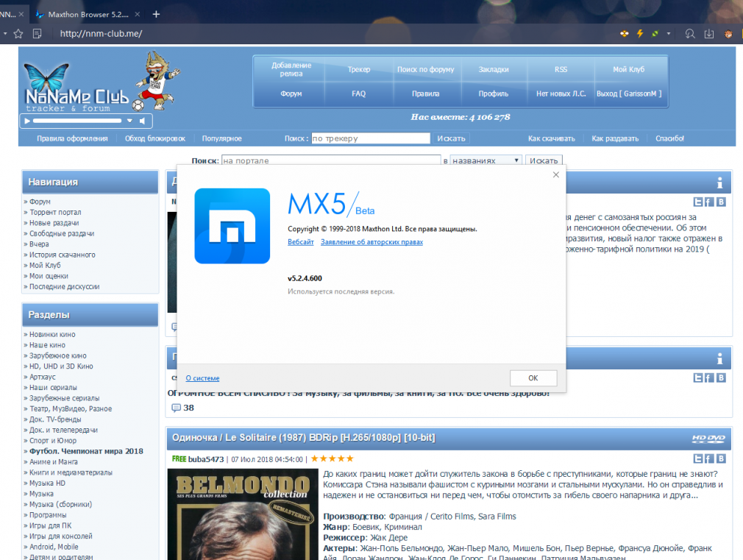Share Одиночка post via B icon

click(721, 458)
